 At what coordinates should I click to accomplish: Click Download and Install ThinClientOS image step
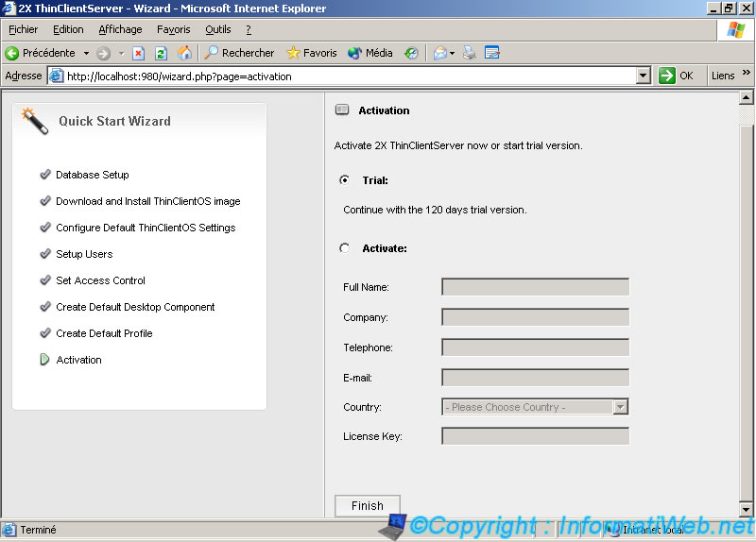pyautogui.click(x=148, y=201)
